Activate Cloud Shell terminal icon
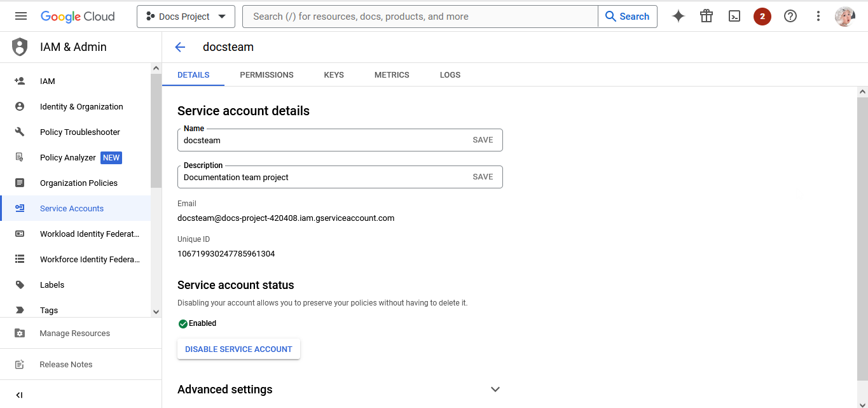The image size is (868, 408). [734, 17]
